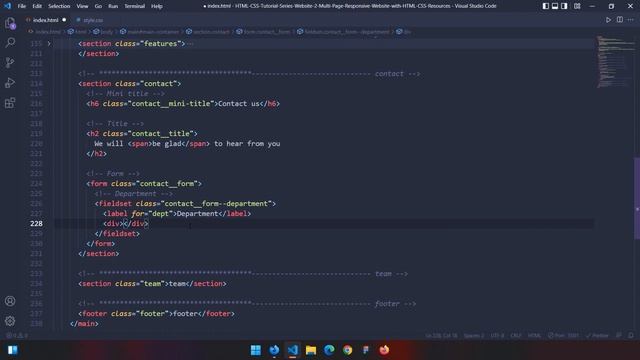This screenshot has width=640, height=360.
Task: Click the Port Live Server status item
Action: [x=563, y=336]
